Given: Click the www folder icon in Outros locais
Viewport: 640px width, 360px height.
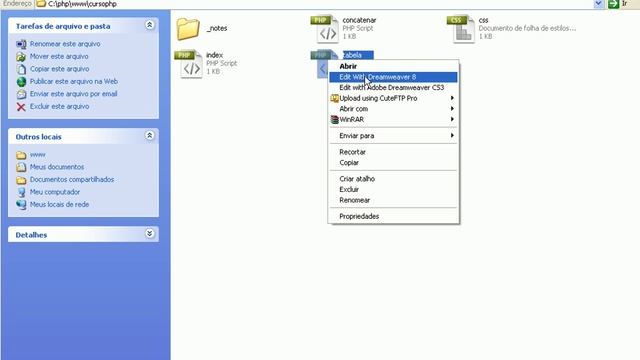Looking at the screenshot, I should pyautogui.click(x=21, y=155).
